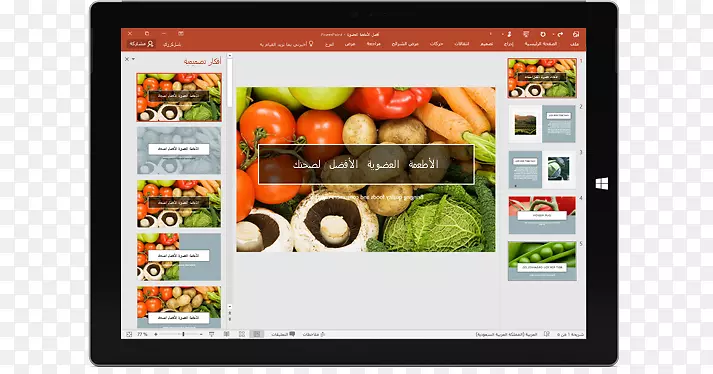This screenshot has height=374, width=713.
Task: Select third design idea thumbnail
Action: pos(179,204)
